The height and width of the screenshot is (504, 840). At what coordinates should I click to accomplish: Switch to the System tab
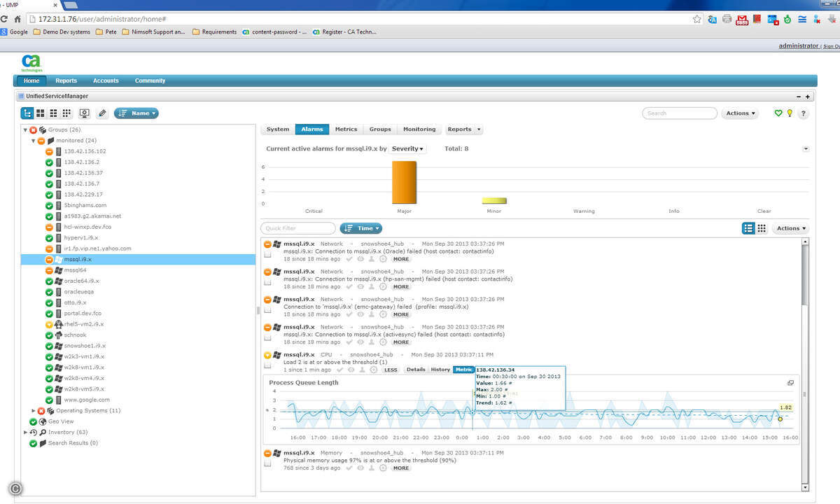[x=278, y=129]
